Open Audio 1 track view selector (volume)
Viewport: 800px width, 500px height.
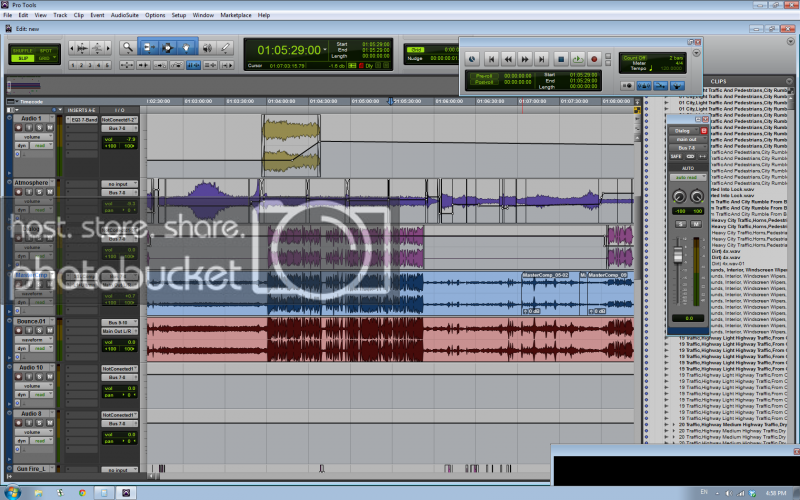(x=34, y=137)
